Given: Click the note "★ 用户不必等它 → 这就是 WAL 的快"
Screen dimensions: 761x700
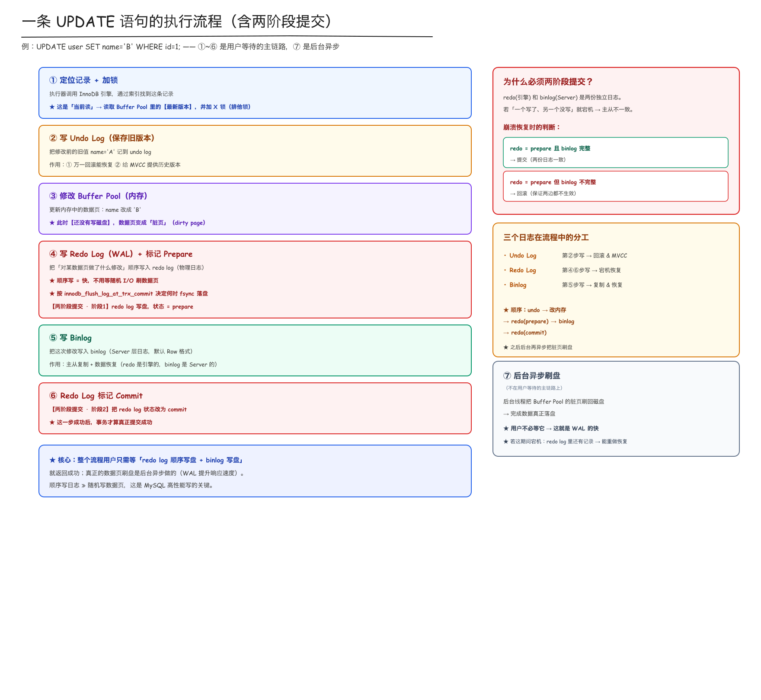Looking at the screenshot, I should (551, 428).
